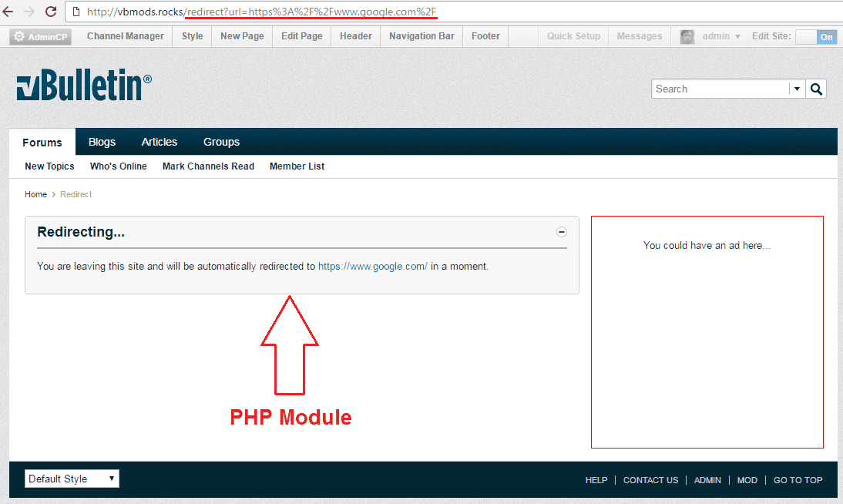843x504 pixels.
Task: Open Channel Manager
Action: pos(126,36)
